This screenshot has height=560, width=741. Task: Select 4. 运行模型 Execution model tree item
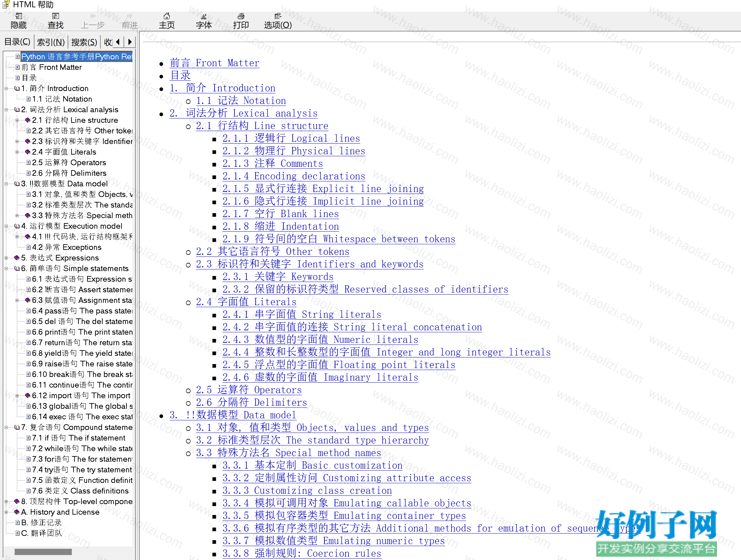tap(72, 226)
